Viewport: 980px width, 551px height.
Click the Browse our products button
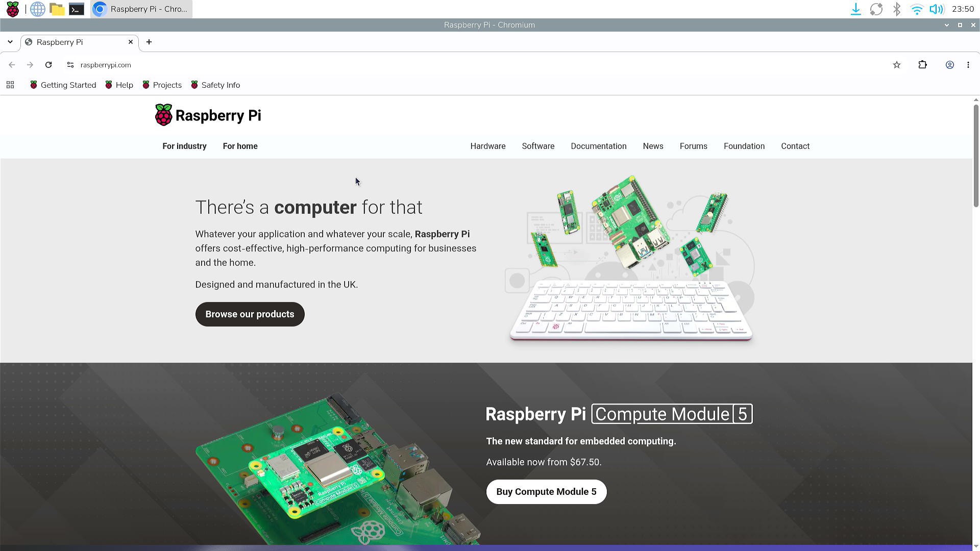(250, 314)
